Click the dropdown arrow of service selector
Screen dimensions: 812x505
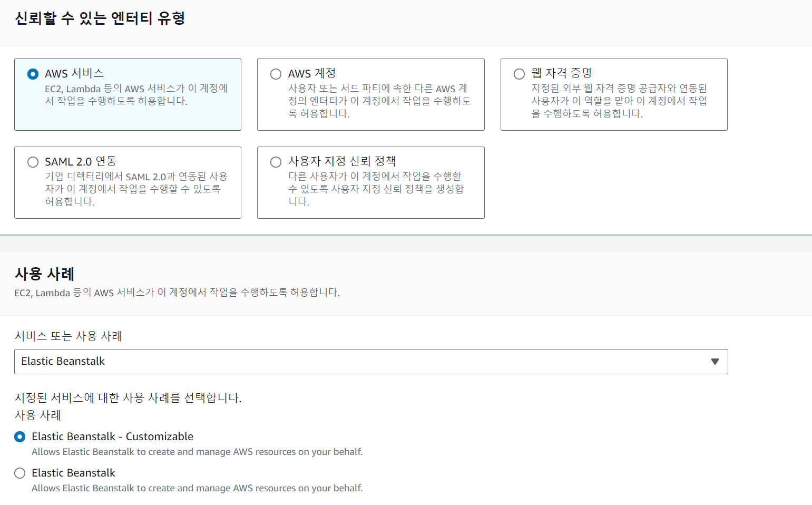[715, 362]
